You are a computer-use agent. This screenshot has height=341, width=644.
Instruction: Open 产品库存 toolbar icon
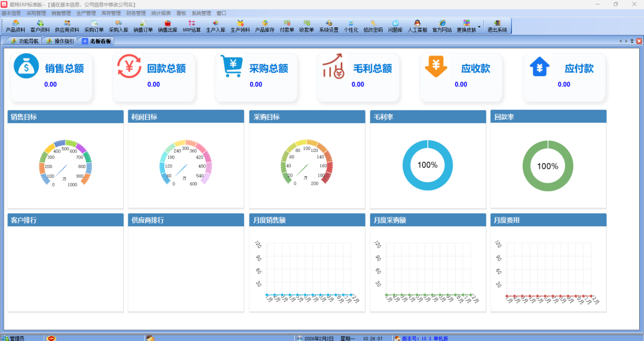[x=265, y=26]
